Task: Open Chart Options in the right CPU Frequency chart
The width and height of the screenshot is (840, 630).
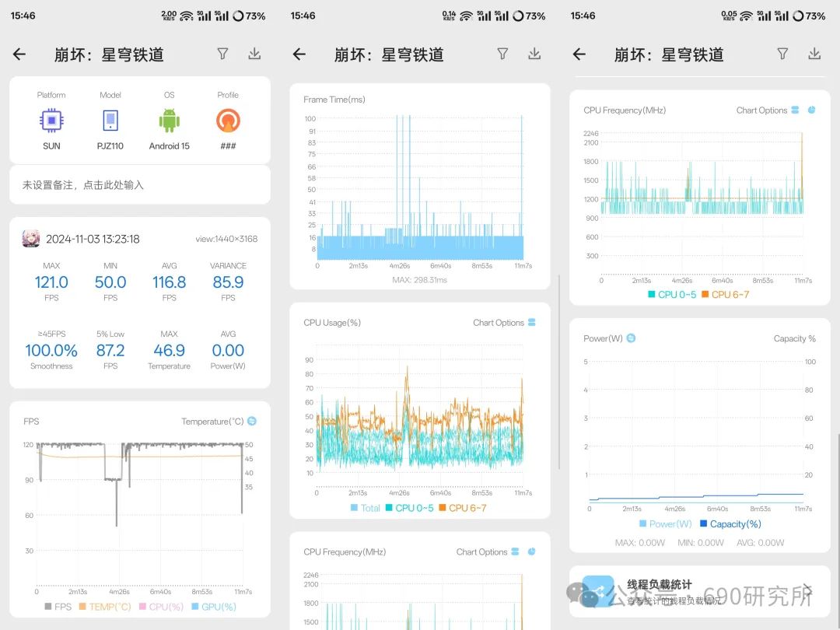Action: tap(767, 110)
